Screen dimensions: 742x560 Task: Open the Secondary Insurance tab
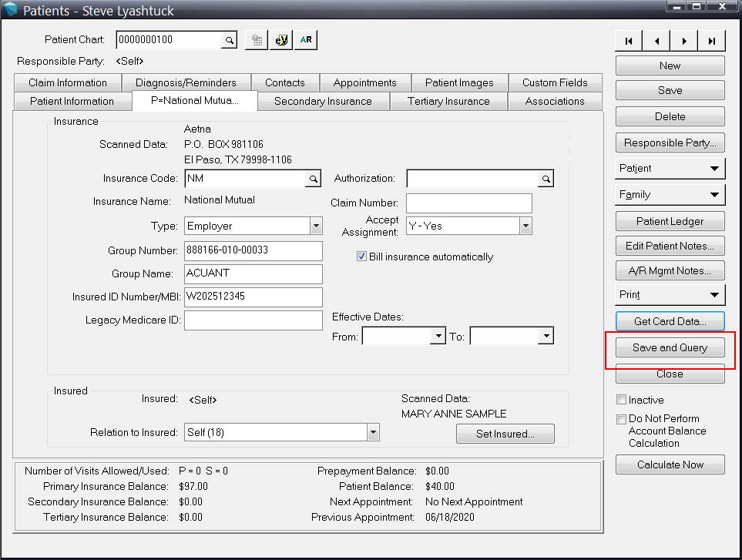[x=323, y=101]
